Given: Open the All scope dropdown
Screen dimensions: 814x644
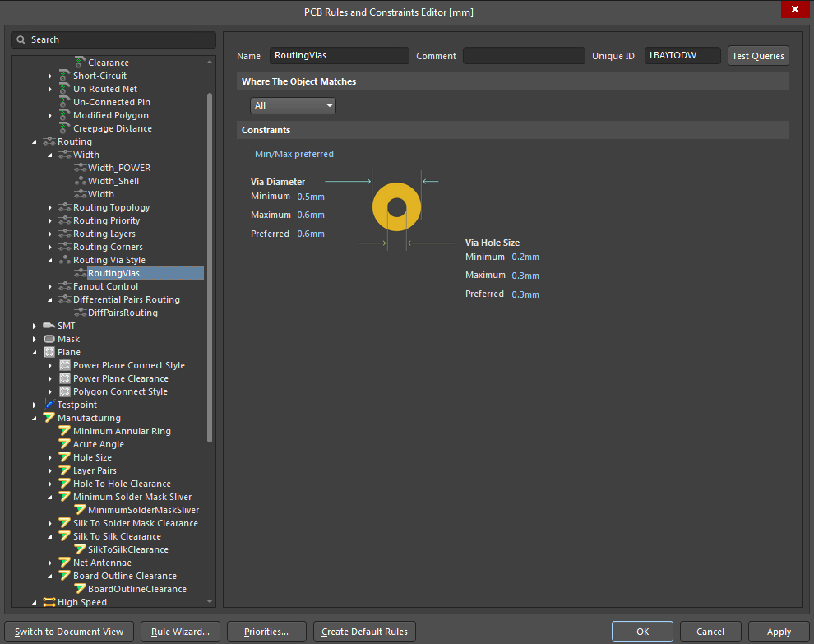Looking at the screenshot, I should click(293, 105).
